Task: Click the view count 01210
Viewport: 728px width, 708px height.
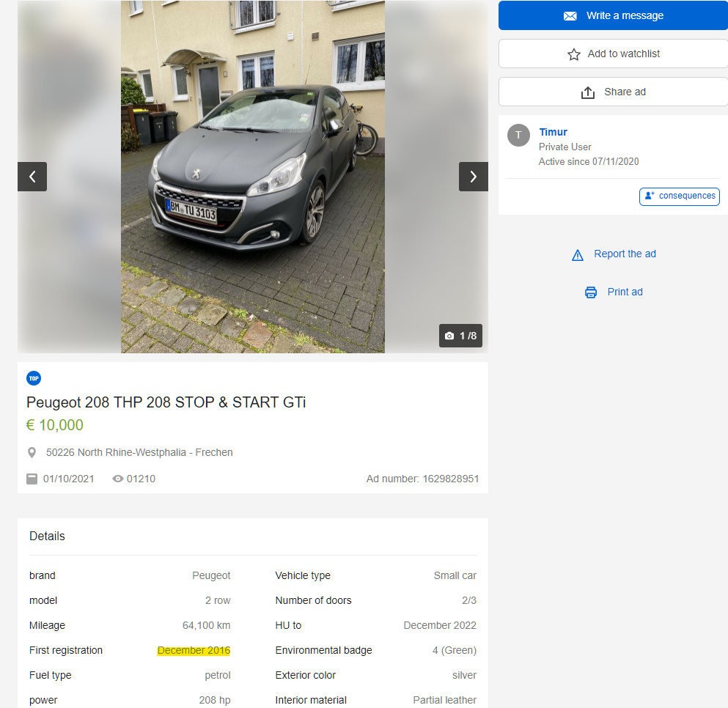Action: 141,479
